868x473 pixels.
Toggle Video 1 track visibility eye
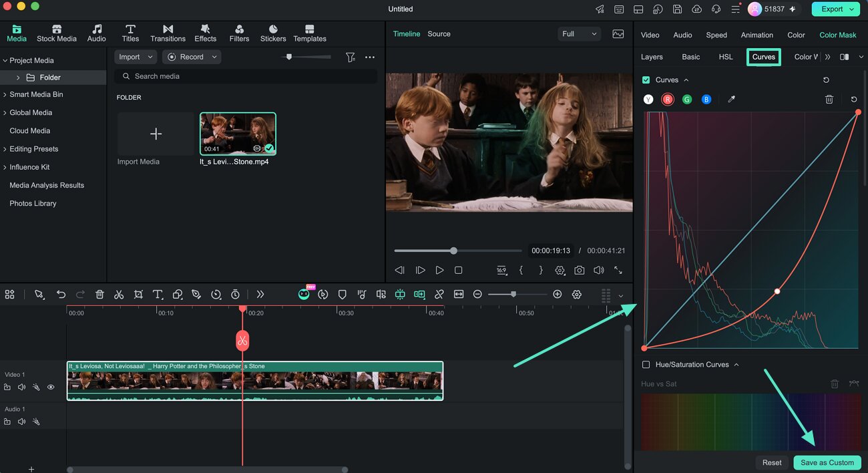[x=51, y=387]
